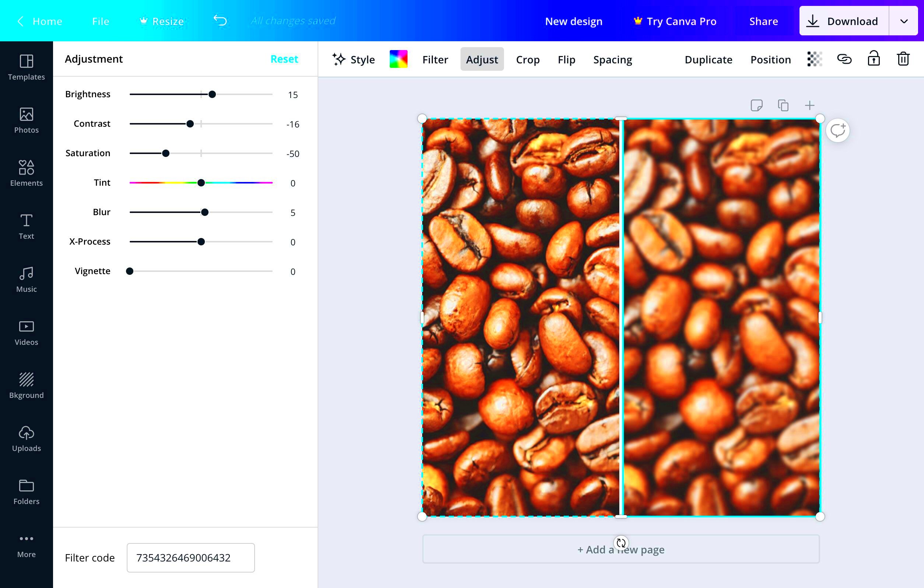Click the delete element icon

903,59
